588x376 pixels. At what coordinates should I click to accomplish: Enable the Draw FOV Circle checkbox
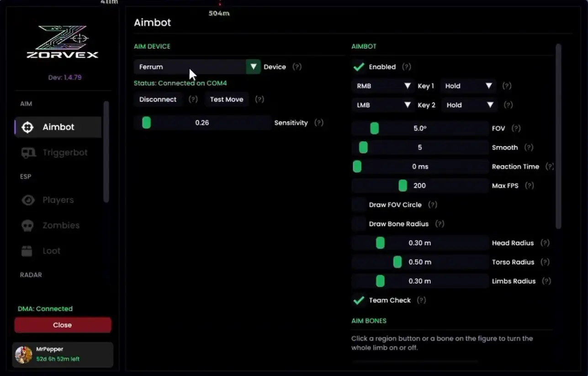coord(359,205)
